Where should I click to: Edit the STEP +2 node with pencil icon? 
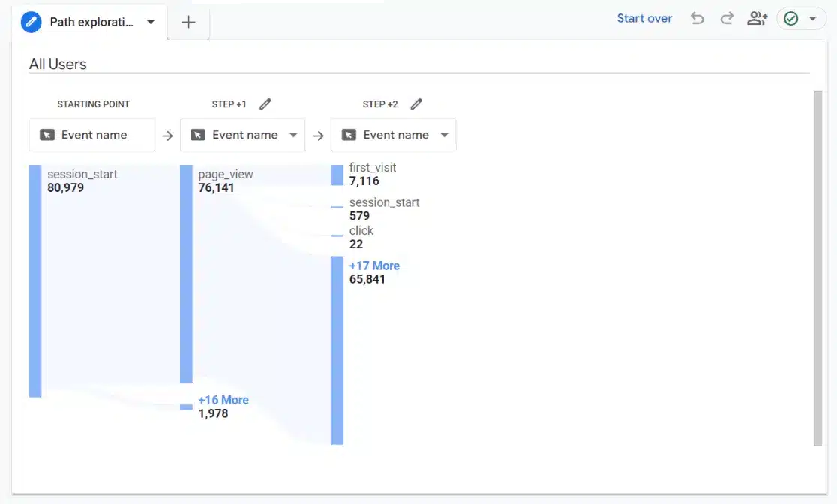pyautogui.click(x=416, y=103)
